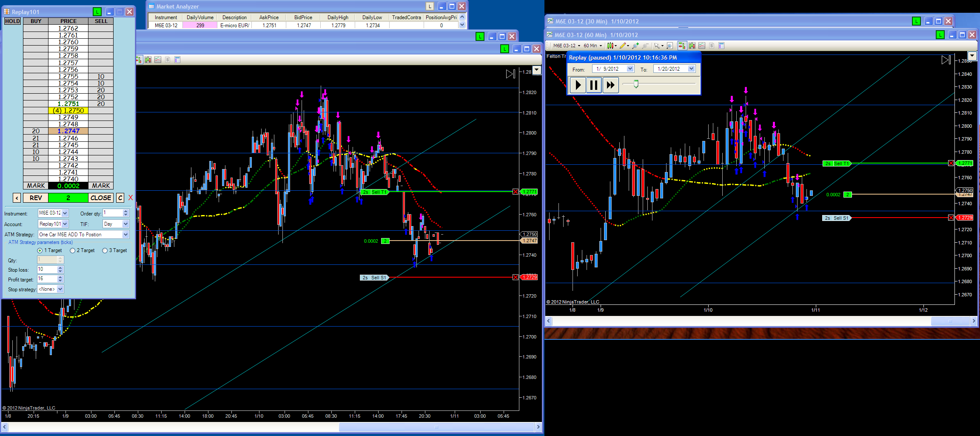Open the 60 Min interval selector

593,46
